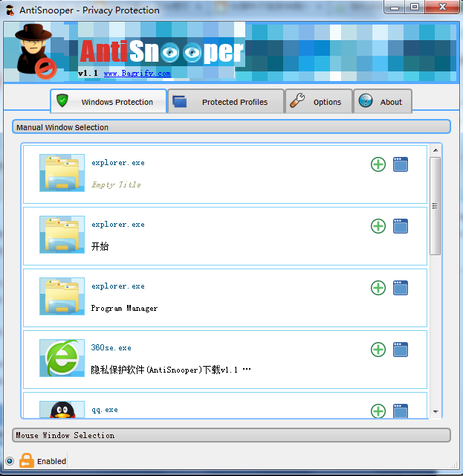Viewport: 463px width, 476px height.
Task: Collapse the Manual Window Selection header
Action: (x=231, y=127)
